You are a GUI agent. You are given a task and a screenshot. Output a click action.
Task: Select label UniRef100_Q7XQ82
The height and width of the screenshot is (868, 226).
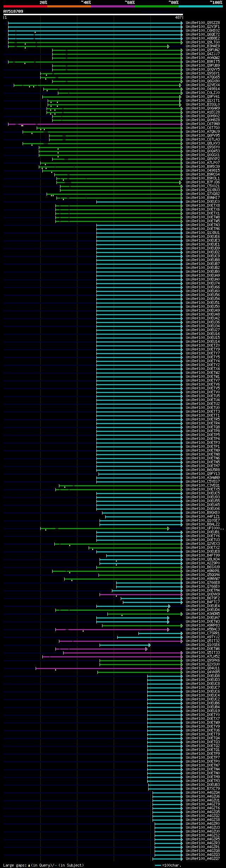click(x=203, y=194)
